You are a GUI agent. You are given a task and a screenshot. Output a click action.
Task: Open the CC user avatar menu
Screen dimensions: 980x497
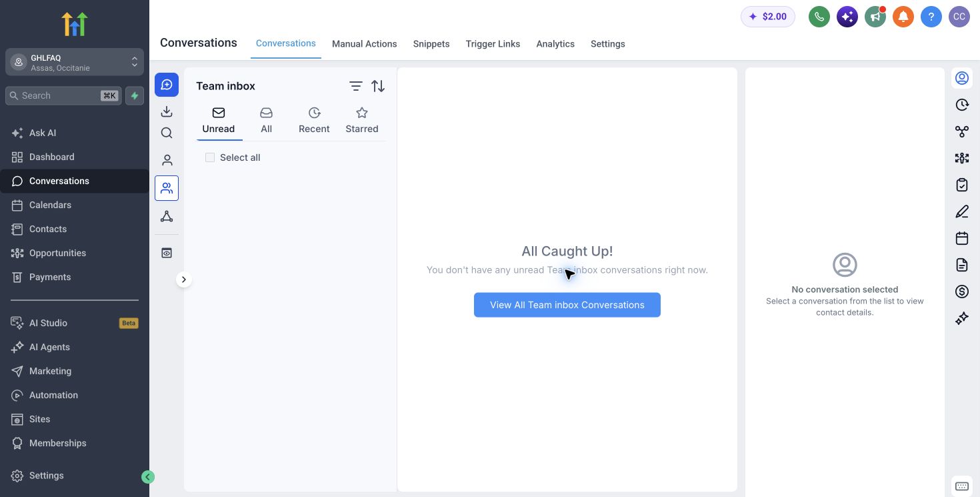[959, 17]
